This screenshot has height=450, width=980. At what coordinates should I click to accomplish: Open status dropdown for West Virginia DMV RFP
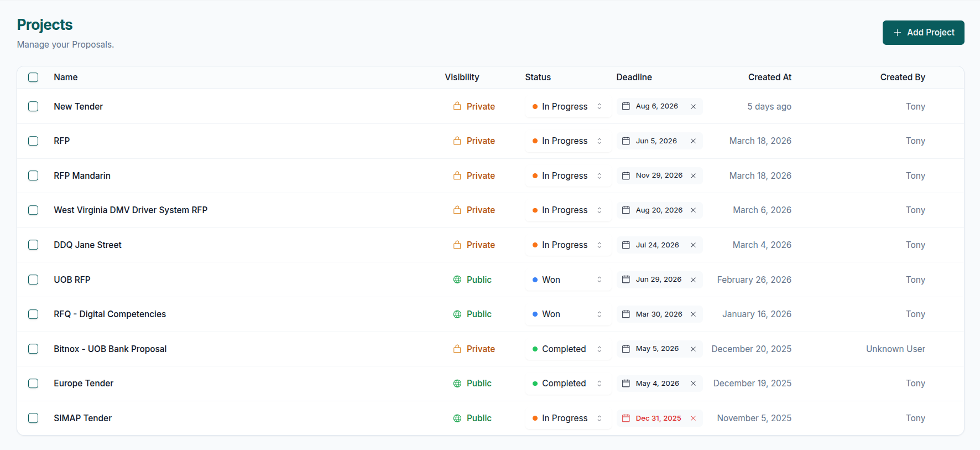point(568,210)
